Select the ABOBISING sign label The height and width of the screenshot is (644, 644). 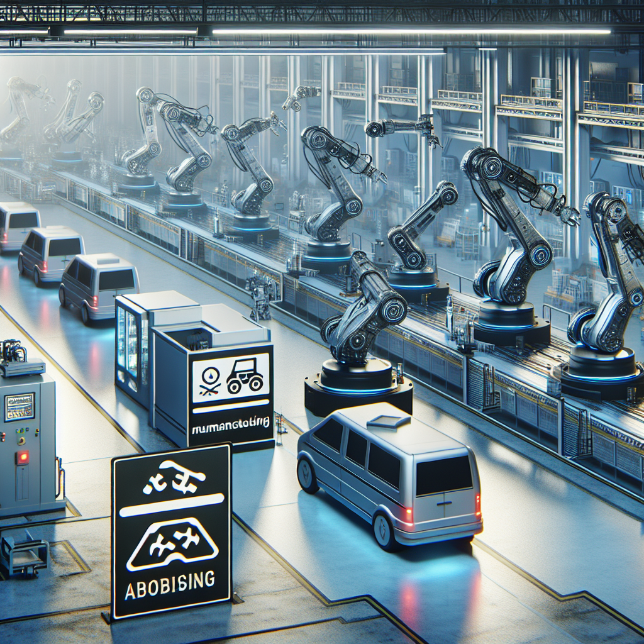(171, 584)
